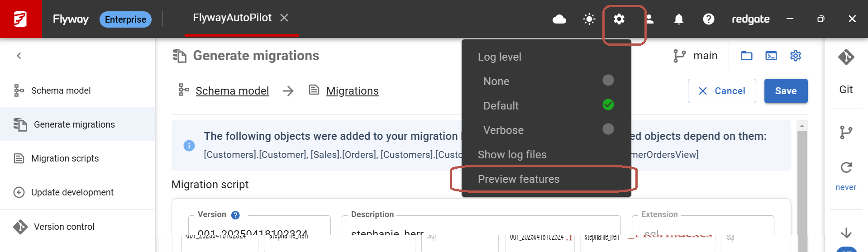Choose Preview features menu entry
Viewport: 868px width, 252px height.
pyautogui.click(x=546, y=179)
